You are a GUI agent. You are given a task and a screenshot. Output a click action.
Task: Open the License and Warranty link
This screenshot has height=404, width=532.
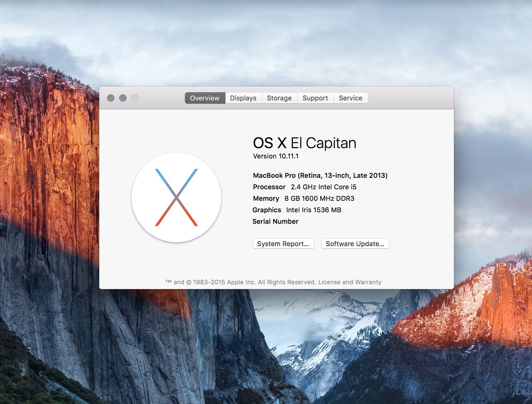coord(350,282)
